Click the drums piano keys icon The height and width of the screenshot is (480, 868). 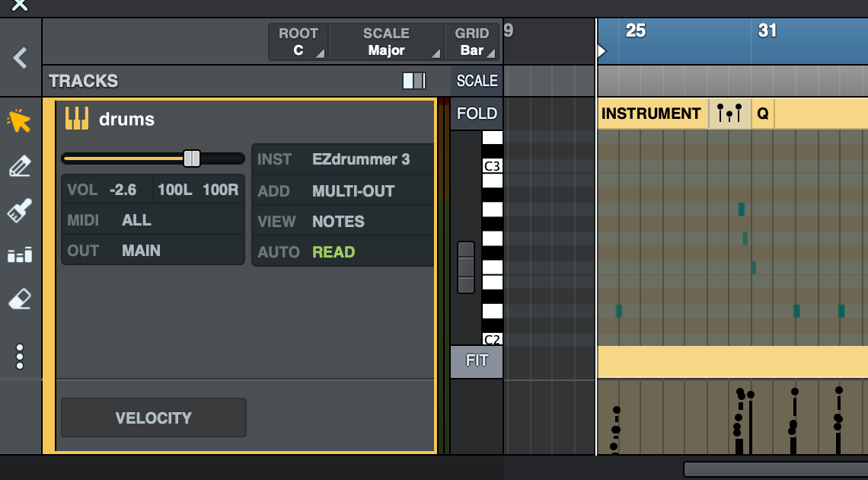(76, 119)
